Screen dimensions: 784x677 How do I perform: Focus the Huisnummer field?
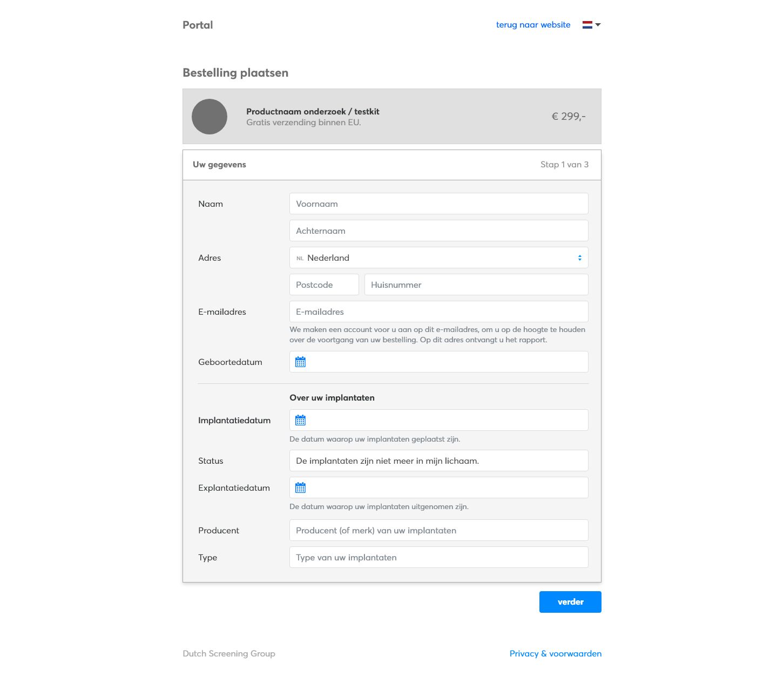pyautogui.click(x=476, y=285)
